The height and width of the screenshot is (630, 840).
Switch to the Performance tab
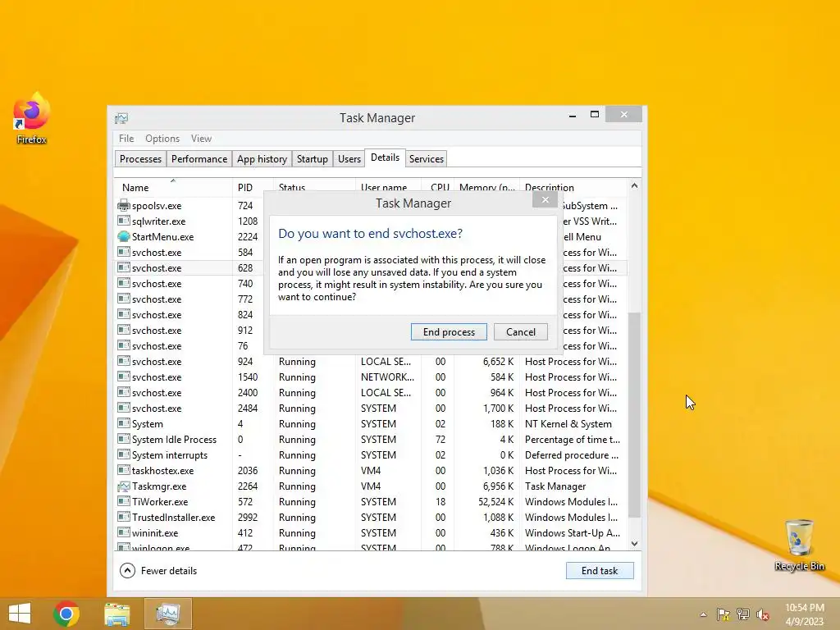coord(199,158)
